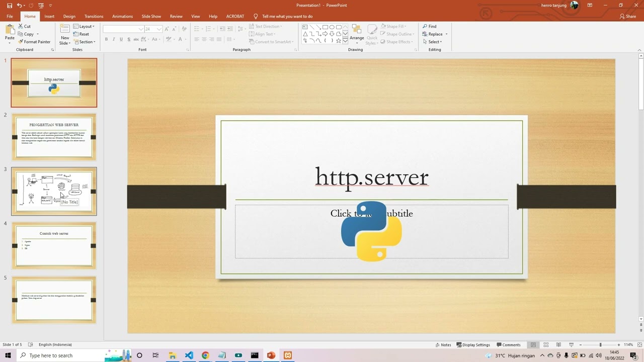Toggle Comments pane in status bar
This screenshot has width=644, height=362.
(x=509, y=345)
